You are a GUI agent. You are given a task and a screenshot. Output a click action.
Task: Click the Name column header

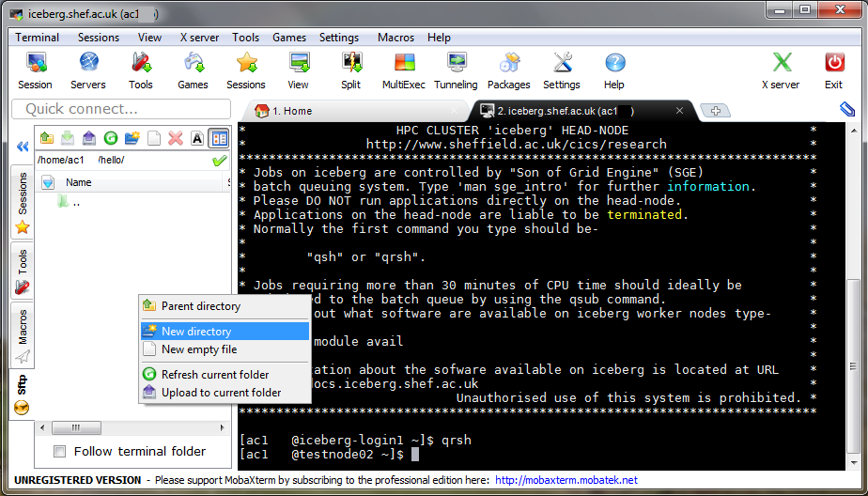[79, 182]
